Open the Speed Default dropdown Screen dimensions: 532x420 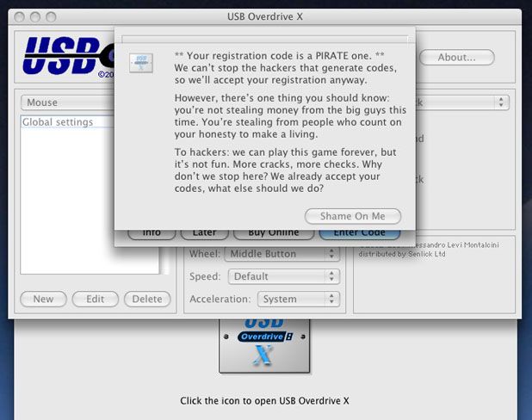(283, 276)
